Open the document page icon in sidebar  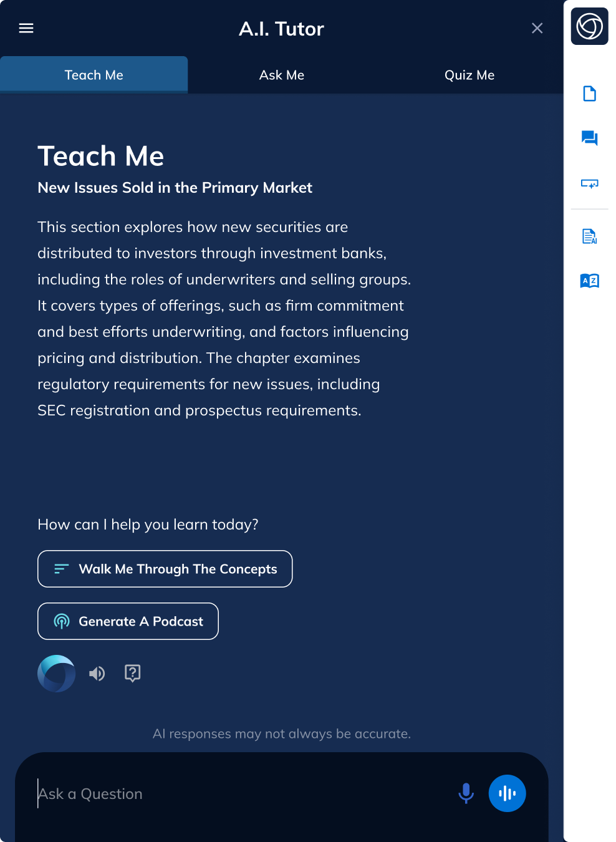click(589, 94)
